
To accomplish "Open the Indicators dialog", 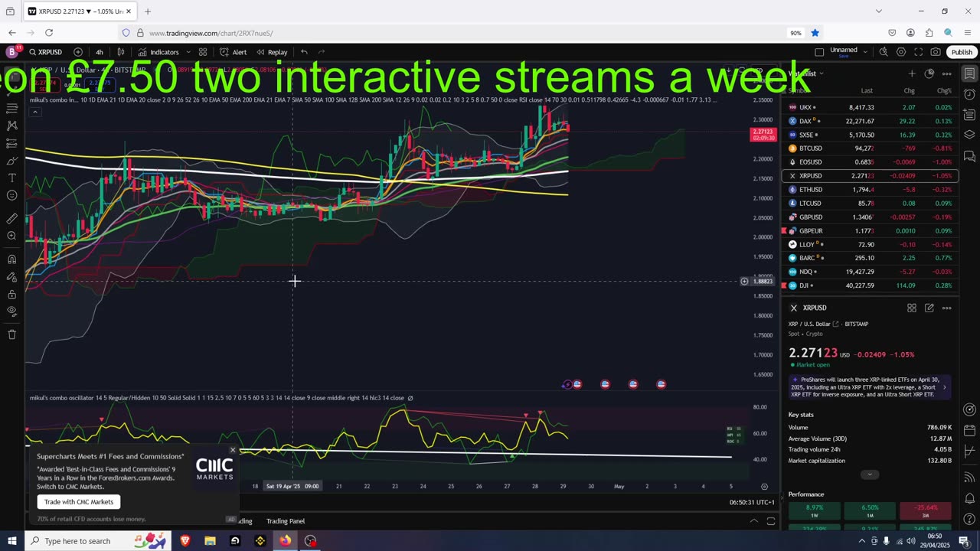I will pos(158,52).
